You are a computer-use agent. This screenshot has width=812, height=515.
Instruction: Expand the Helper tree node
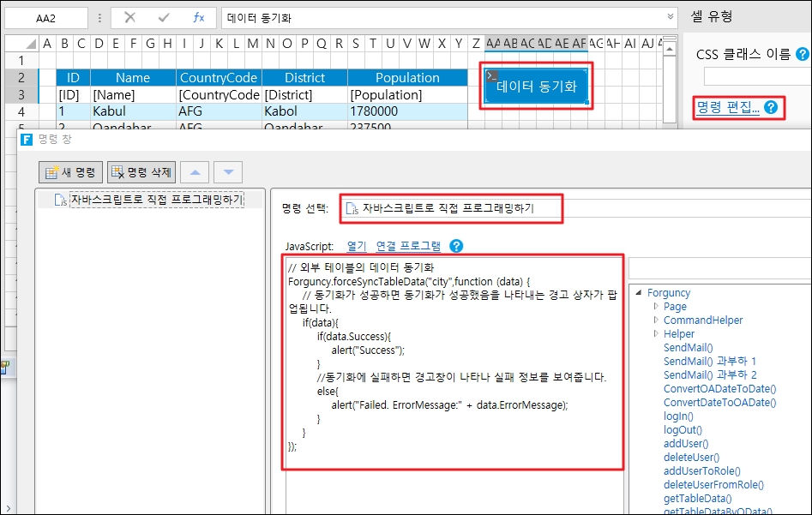pyautogui.click(x=657, y=333)
